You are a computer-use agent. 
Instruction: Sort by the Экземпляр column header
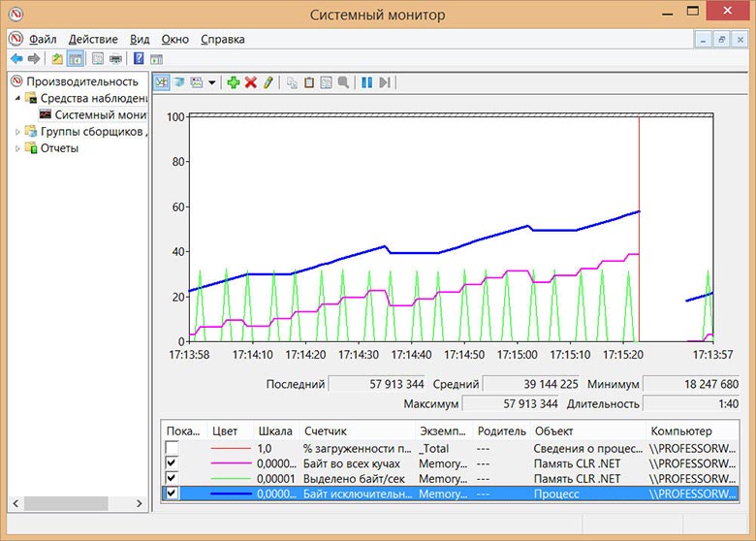(444, 431)
